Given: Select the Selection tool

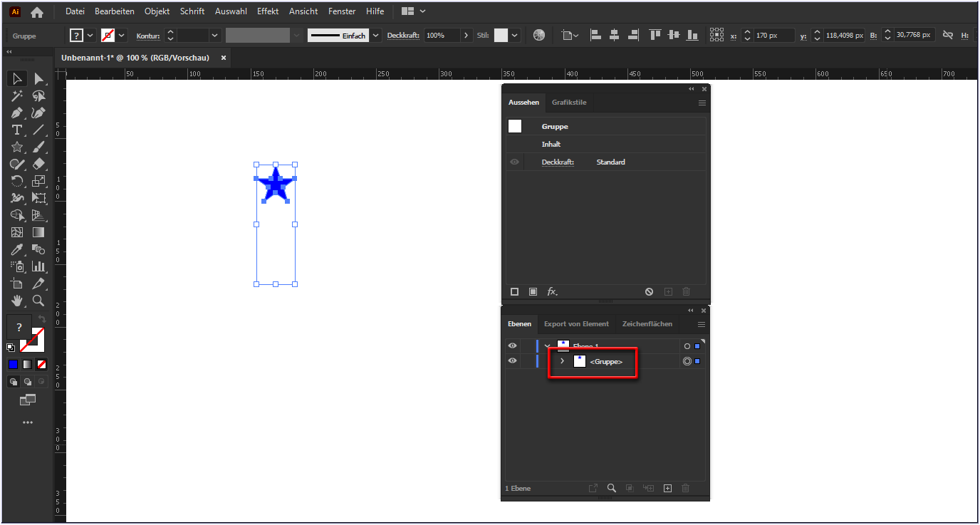Looking at the screenshot, I should coord(16,78).
